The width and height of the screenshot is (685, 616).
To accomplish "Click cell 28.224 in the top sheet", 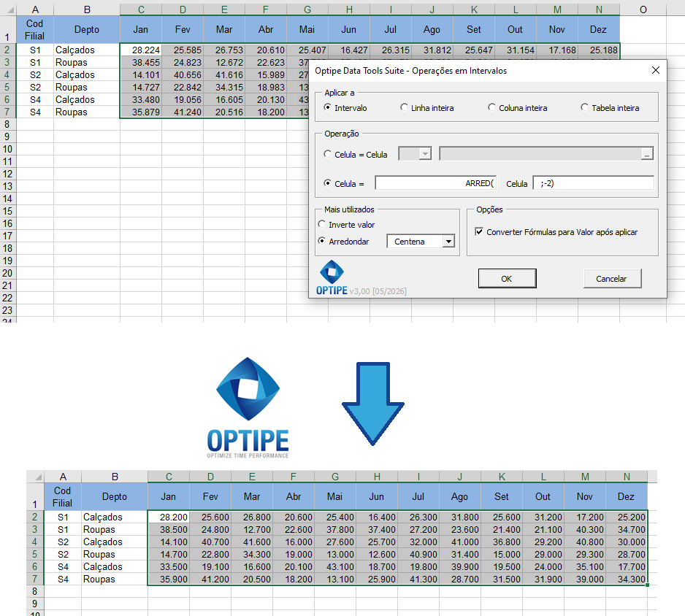I will pos(141,50).
